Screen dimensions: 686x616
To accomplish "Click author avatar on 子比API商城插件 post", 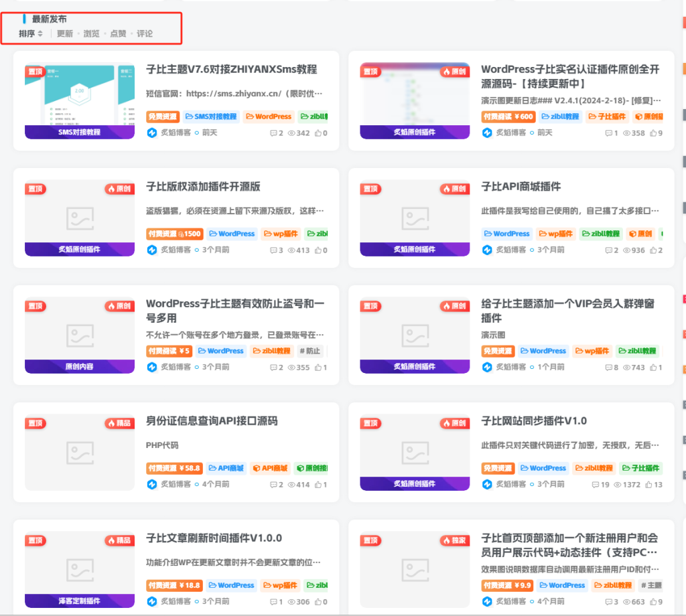I will tap(487, 250).
